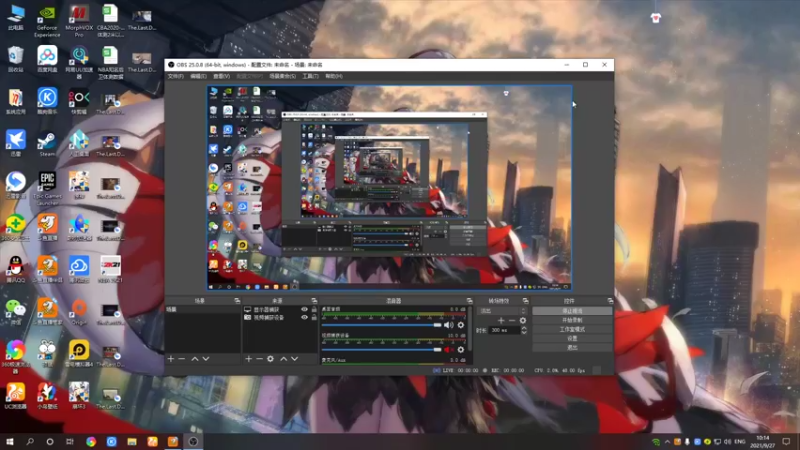
Task: Click the OBS Studio icon in the taskbar
Action: (193, 442)
